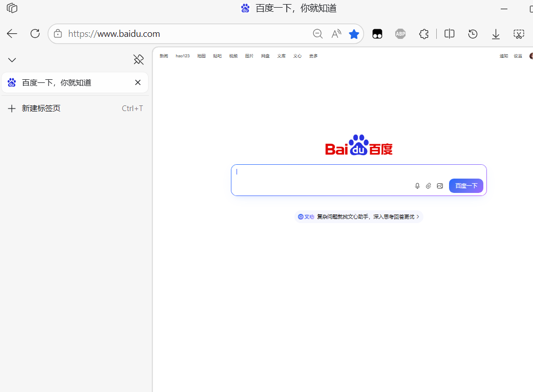Click the voice search microphone icon
533x392 pixels.
[x=417, y=186]
